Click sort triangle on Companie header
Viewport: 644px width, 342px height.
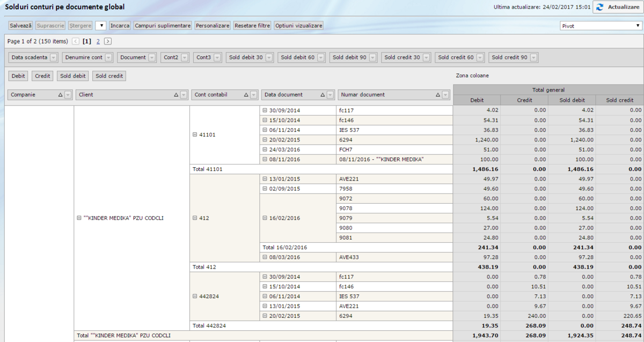[x=60, y=95]
